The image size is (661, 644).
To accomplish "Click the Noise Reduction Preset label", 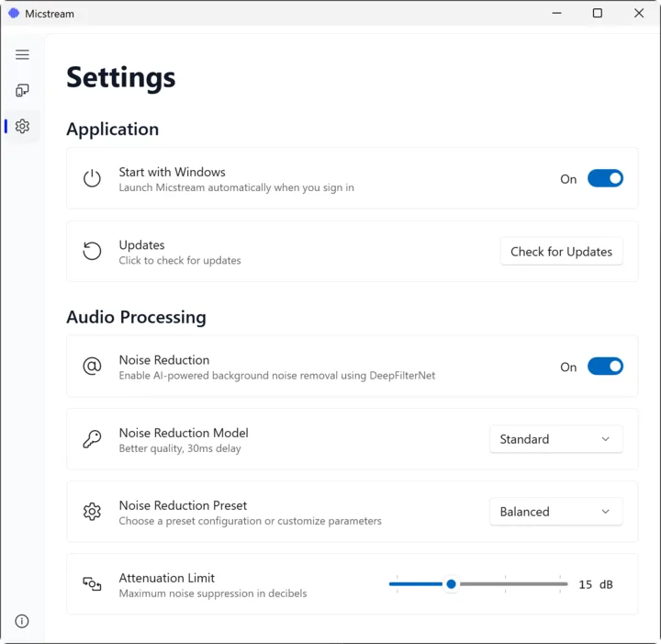I will click(x=183, y=505).
